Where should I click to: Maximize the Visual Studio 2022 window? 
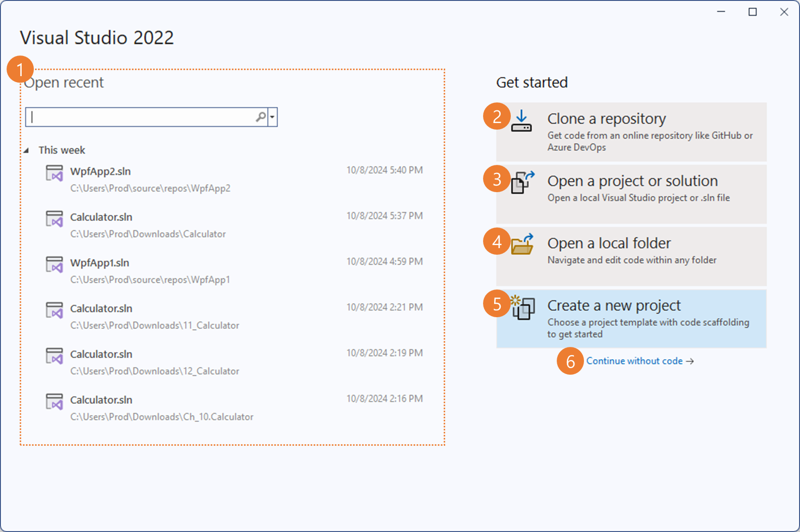coord(753,12)
